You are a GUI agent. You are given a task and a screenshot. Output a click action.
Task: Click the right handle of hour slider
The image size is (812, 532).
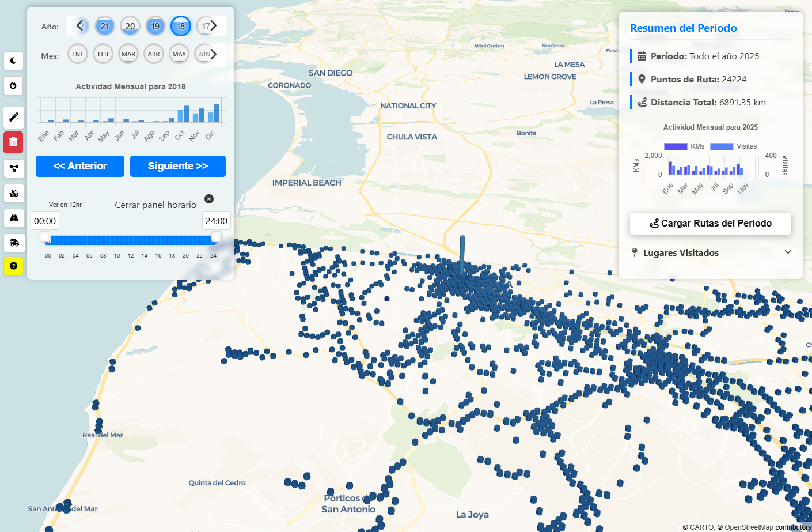coord(216,237)
